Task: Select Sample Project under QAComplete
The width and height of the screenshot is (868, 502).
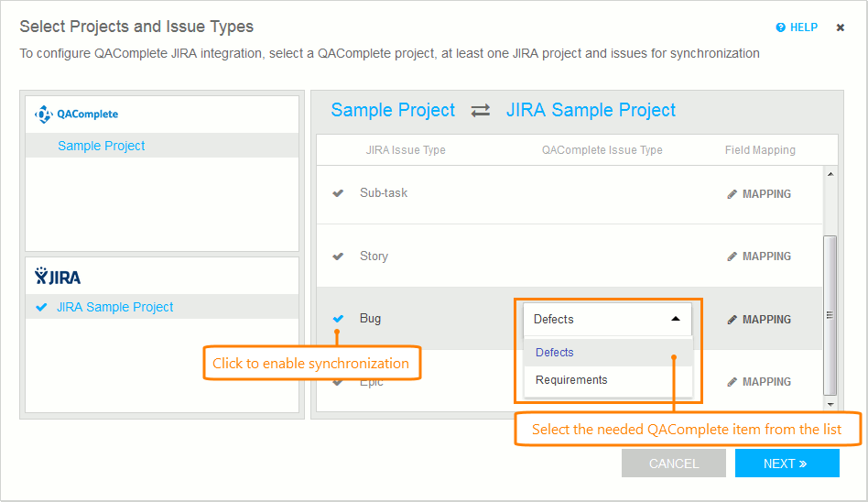Action: pyautogui.click(x=102, y=146)
